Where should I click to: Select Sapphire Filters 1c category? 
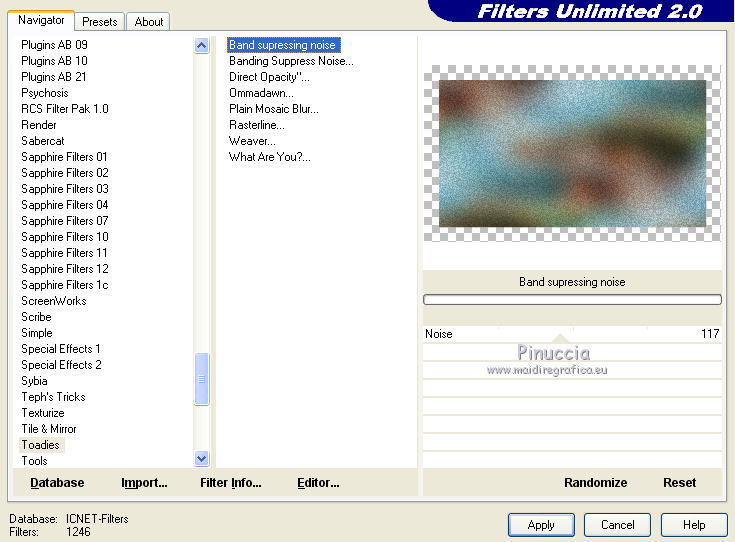[x=65, y=285]
